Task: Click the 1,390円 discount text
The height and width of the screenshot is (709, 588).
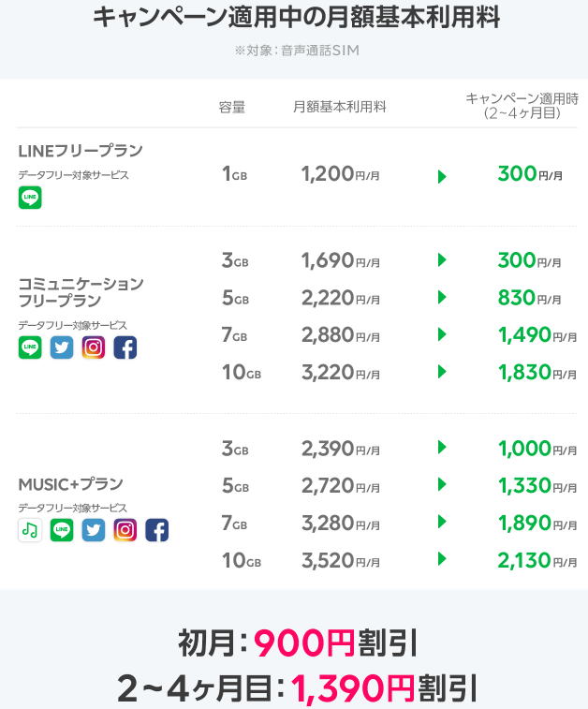Action: [352, 688]
